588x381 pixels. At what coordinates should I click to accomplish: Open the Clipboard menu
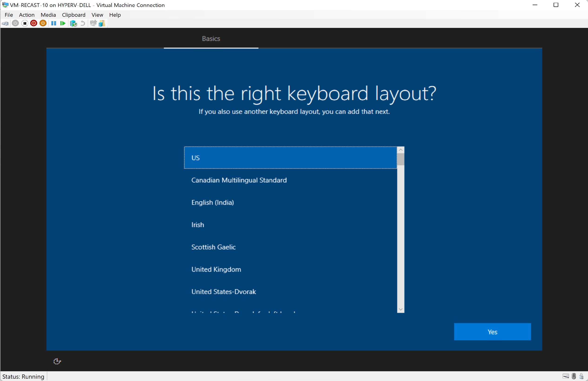pyautogui.click(x=74, y=15)
